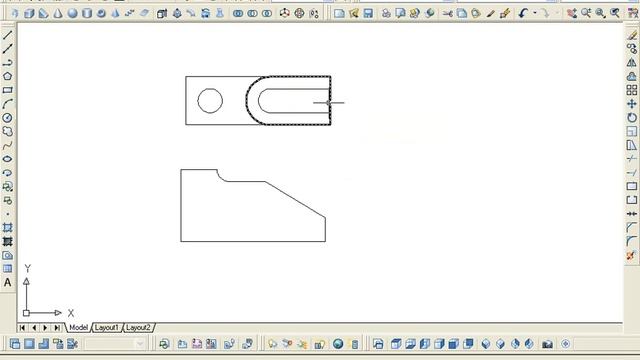
Task: Click the Subtract boolean icon
Action: pyautogui.click(x=252, y=13)
